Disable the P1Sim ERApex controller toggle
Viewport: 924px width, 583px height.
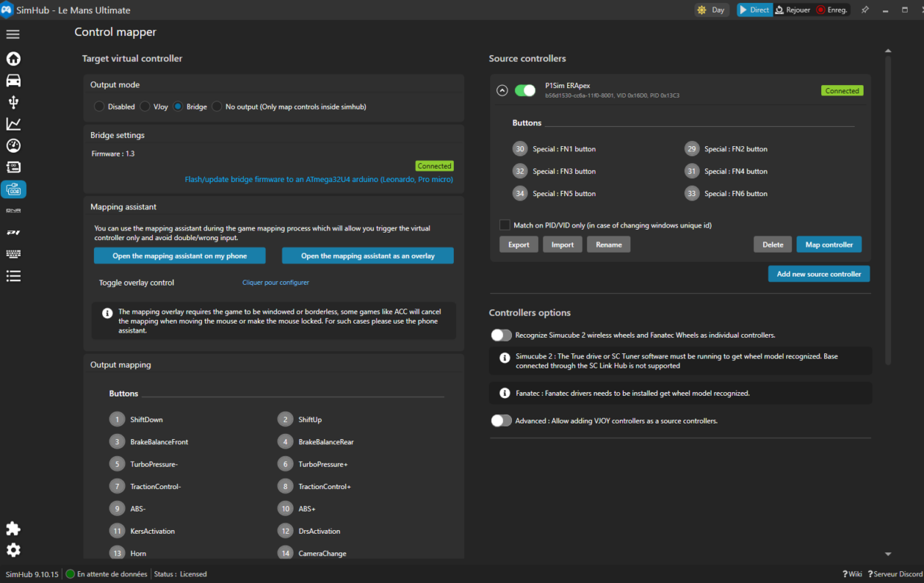(x=525, y=89)
